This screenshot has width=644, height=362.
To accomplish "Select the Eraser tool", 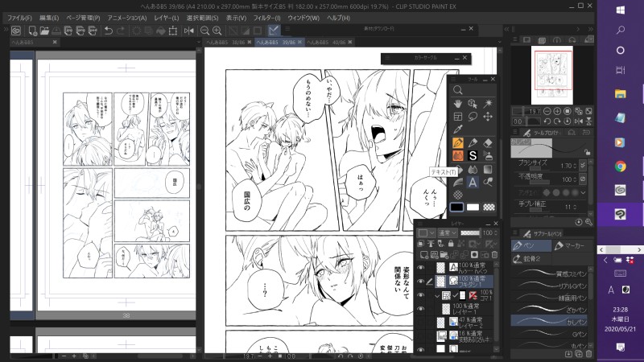I will pyautogui.click(x=488, y=143).
